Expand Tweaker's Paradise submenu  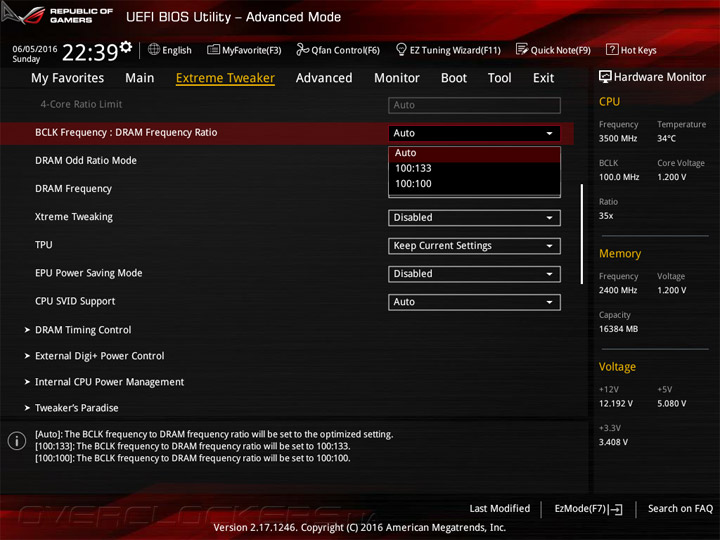click(77, 408)
